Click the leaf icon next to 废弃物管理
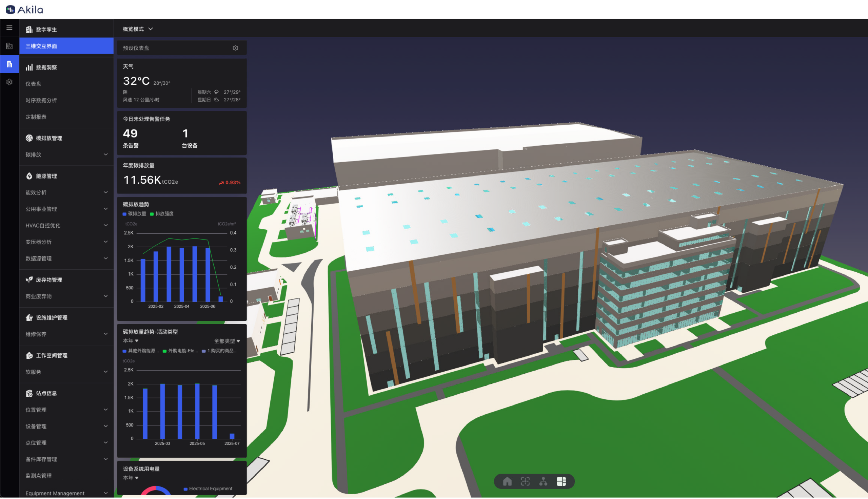 click(29, 279)
